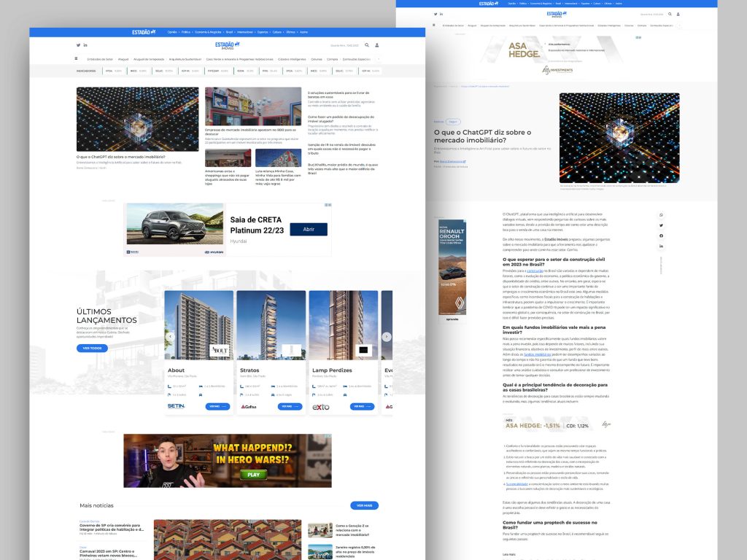747x560 pixels.
Task: Click the colorful store thumbnail on the homepage
Action: pyautogui.click(x=253, y=106)
